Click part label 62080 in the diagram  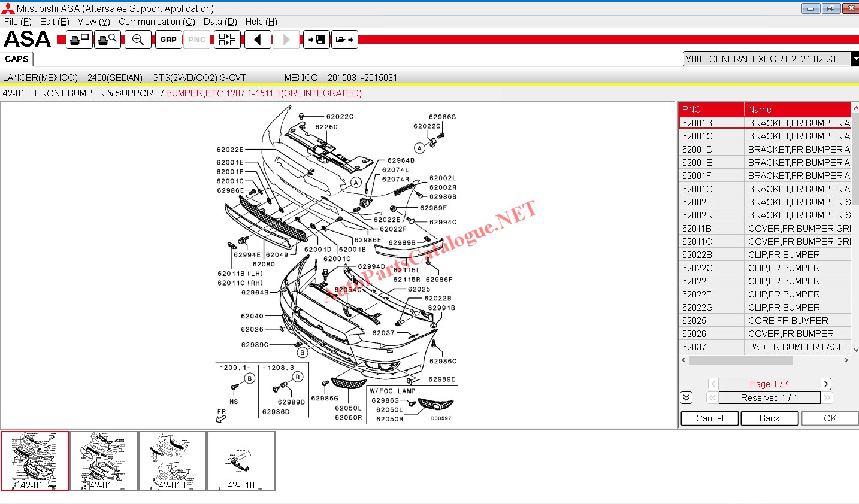click(264, 264)
